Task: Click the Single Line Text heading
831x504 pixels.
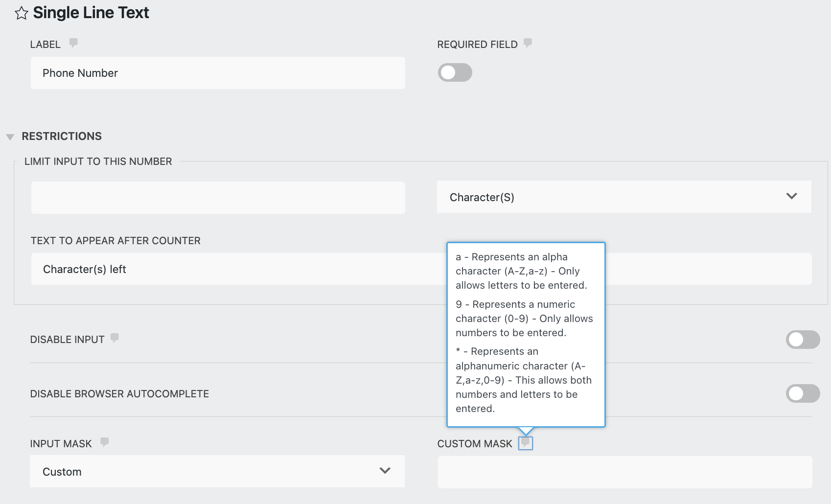Action: pos(91,13)
